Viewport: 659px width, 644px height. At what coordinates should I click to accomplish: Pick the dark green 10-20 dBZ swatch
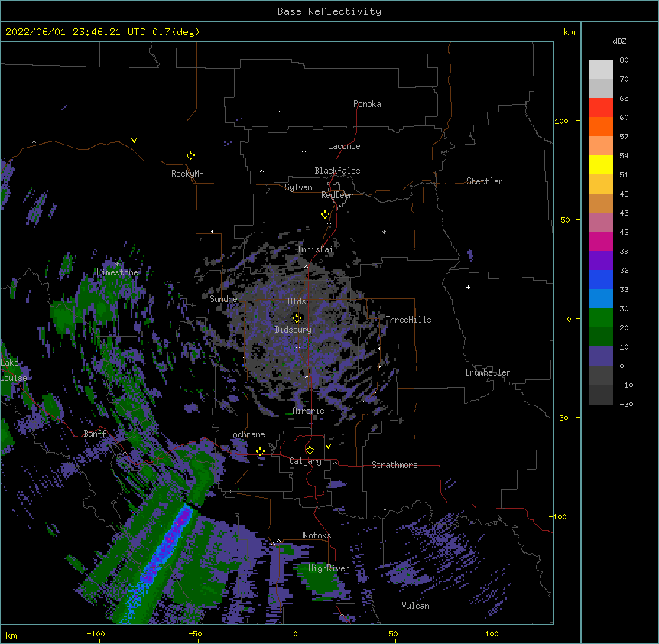coord(601,337)
